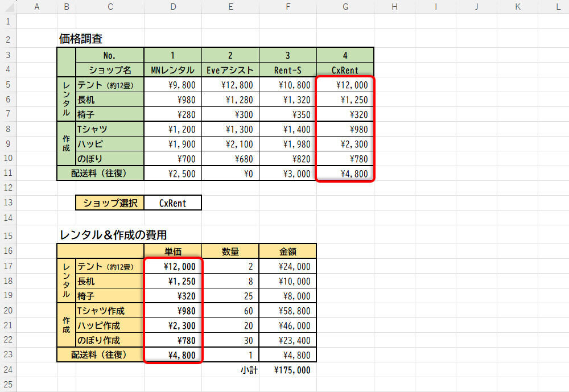Select the column D header

(x=173, y=6)
